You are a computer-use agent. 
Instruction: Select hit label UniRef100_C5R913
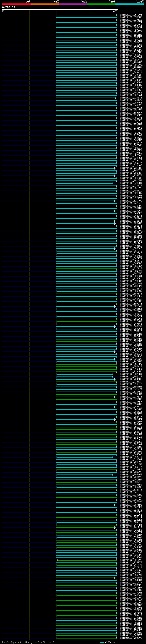(131, 331)
